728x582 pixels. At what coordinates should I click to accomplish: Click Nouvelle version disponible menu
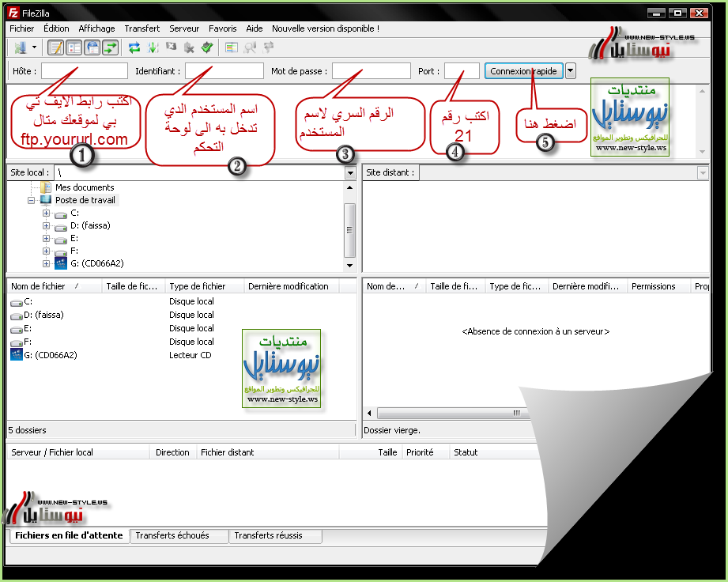(326, 28)
